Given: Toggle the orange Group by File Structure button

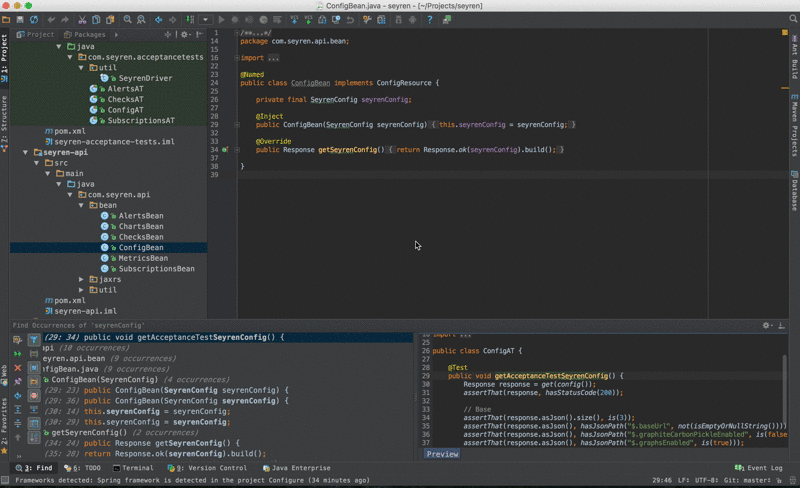Looking at the screenshot, I should coord(34,381).
